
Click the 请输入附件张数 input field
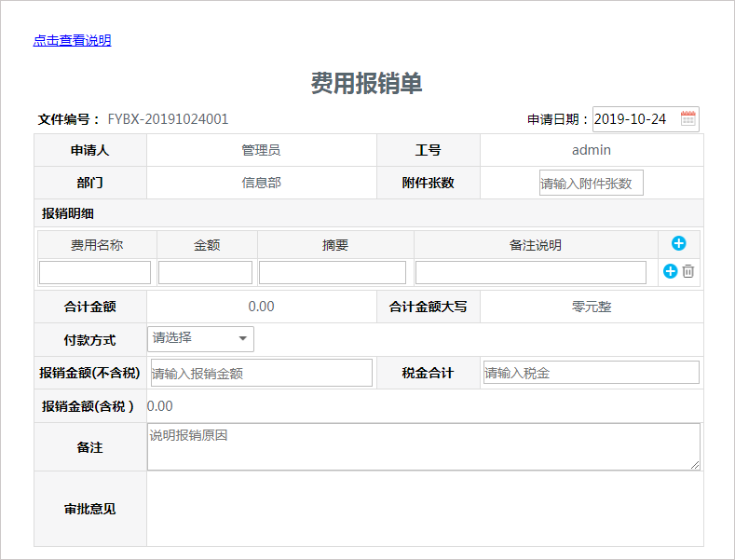(592, 183)
